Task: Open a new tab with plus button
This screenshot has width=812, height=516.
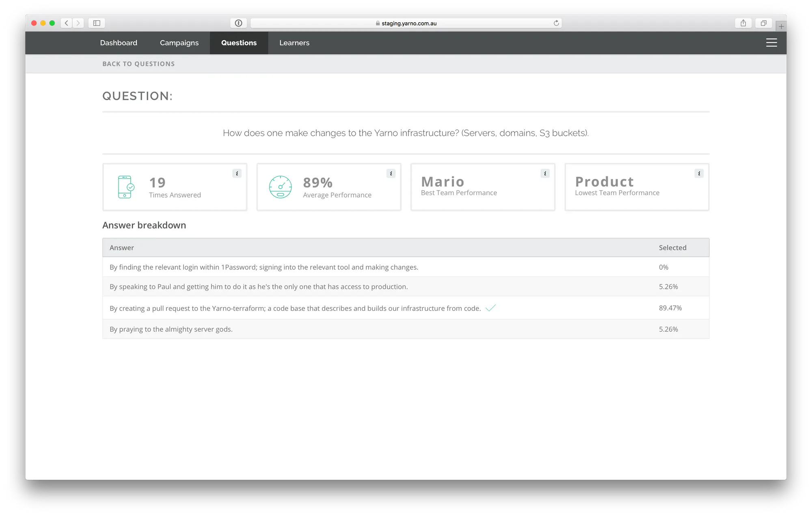Action: pyautogui.click(x=781, y=26)
